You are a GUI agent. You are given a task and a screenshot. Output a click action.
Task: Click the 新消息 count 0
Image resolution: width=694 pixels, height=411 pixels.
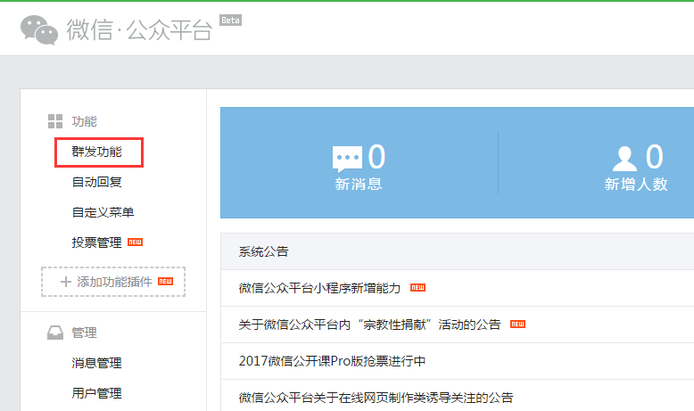pyautogui.click(x=377, y=157)
